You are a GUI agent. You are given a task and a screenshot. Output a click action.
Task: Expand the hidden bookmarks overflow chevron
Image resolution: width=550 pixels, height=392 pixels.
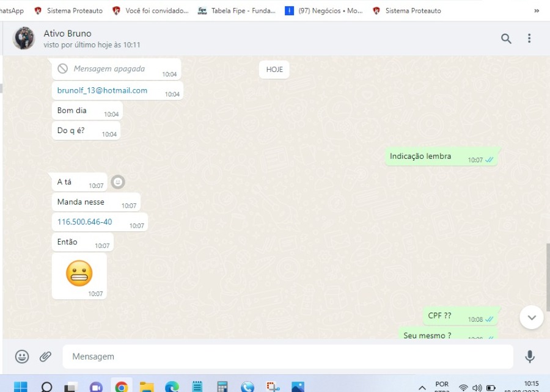537,10
